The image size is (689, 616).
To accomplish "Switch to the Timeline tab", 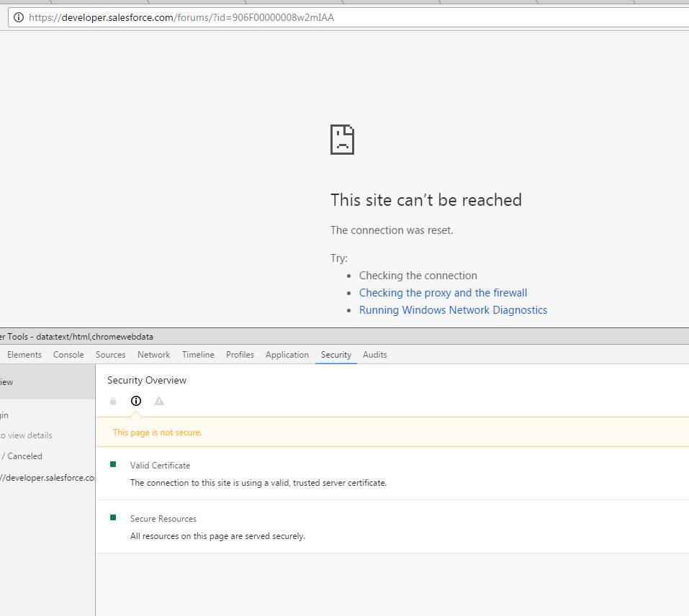I will click(198, 355).
